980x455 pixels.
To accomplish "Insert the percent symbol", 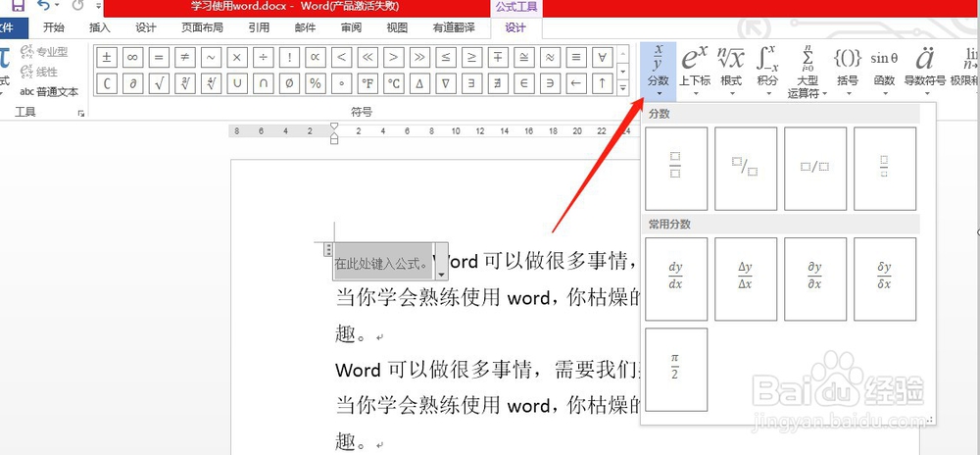I will 315,83.
